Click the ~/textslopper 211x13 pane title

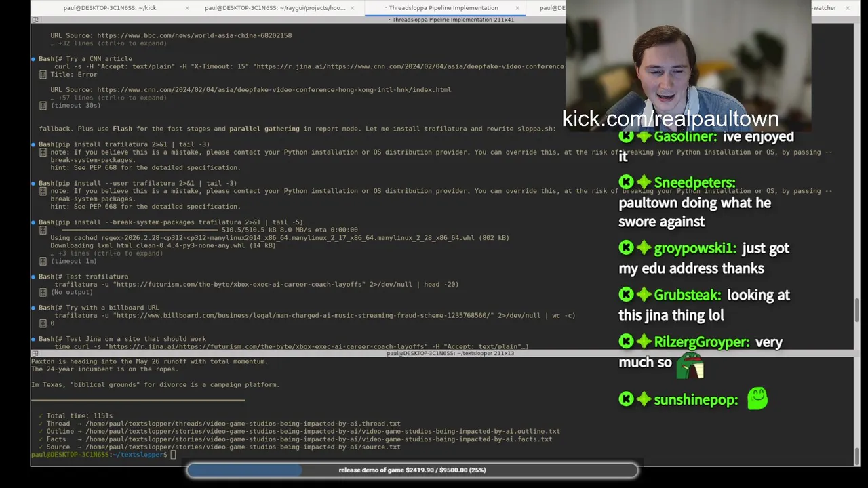click(x=450, y=353)
